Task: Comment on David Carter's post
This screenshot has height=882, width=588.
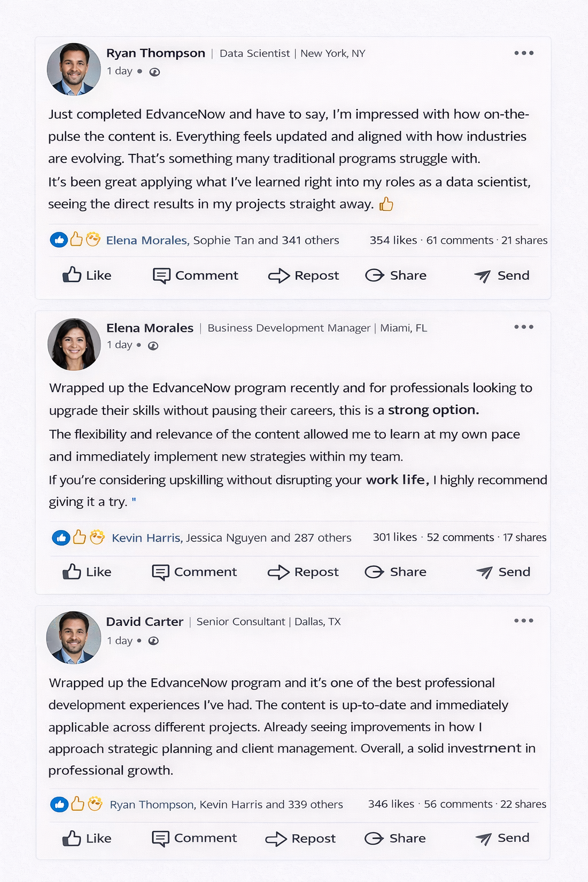Action: click(194, 838)
